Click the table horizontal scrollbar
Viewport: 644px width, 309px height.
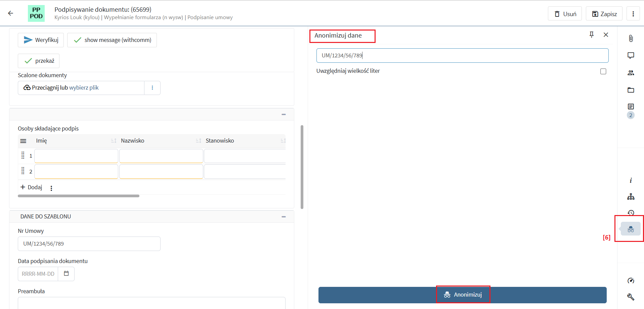pos(79,196)
